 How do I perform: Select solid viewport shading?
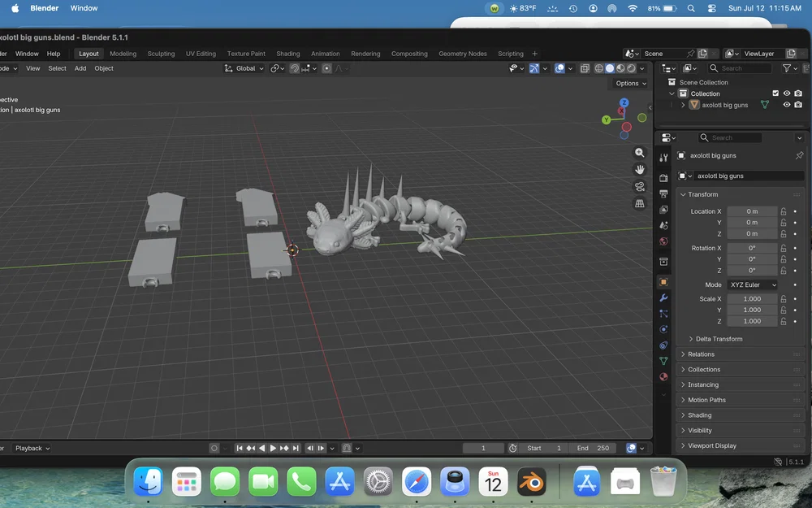tap(610, 68)
